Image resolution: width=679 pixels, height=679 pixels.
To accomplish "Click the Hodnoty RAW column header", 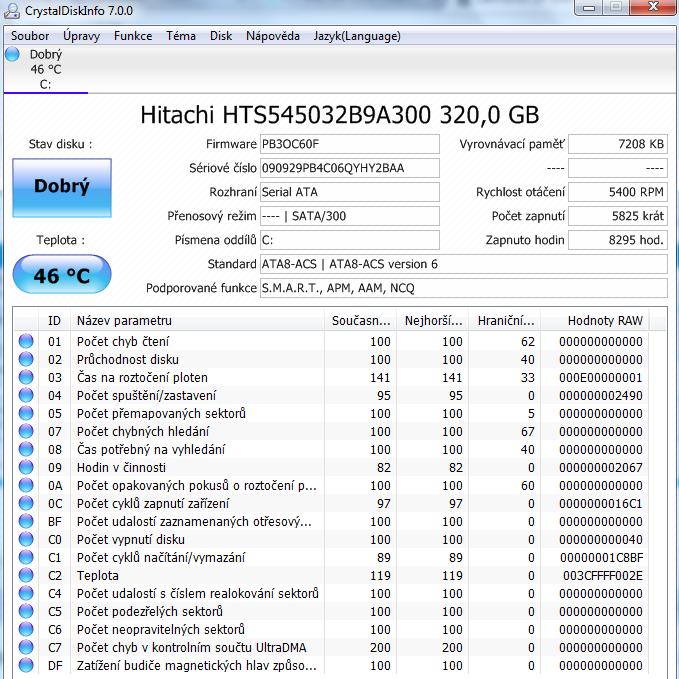I will tap(595, 321).
